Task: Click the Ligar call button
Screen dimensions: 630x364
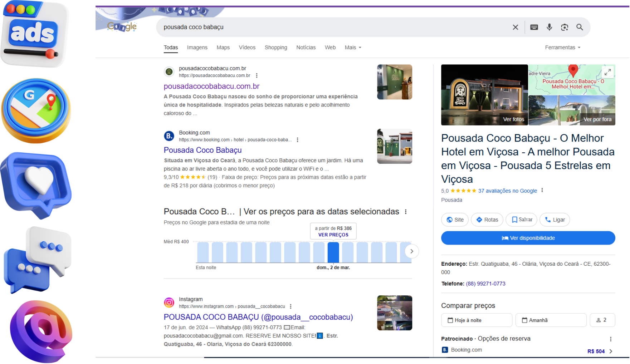Action: pos(555,220)
